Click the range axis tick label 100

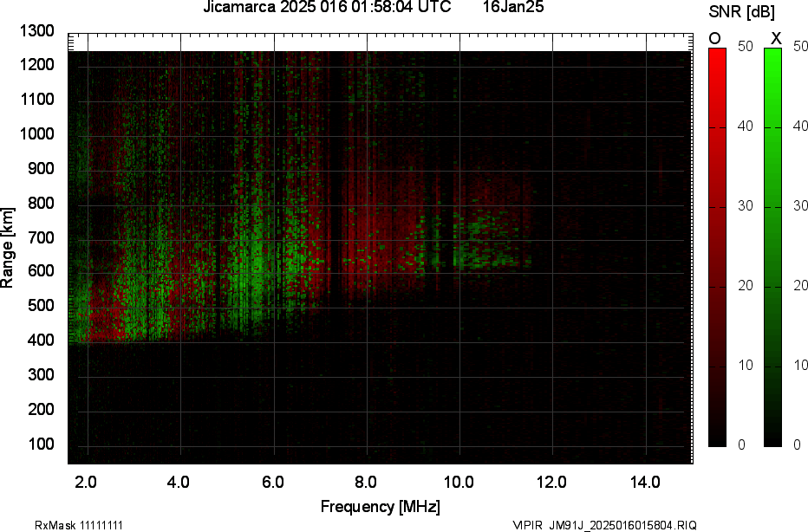pyautogui.click(x=41, y=444)
